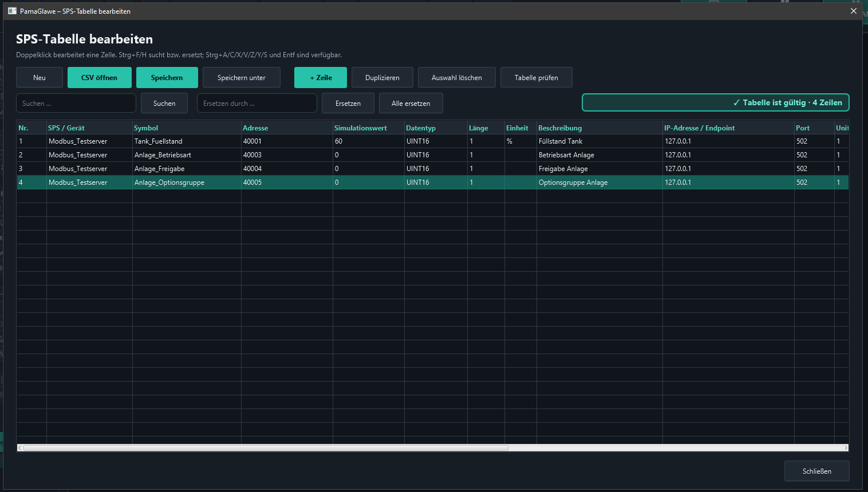The width and height of the screenshot is (868, 492).
Task: Validate with Tabelle prüfen
Action: (x=536, y=78)
